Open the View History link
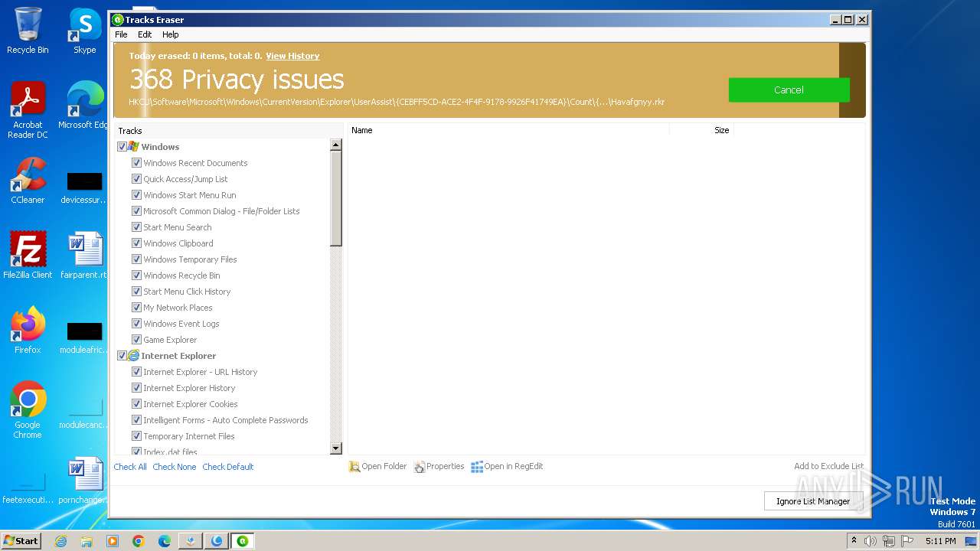980x551 pixels. 292,56
